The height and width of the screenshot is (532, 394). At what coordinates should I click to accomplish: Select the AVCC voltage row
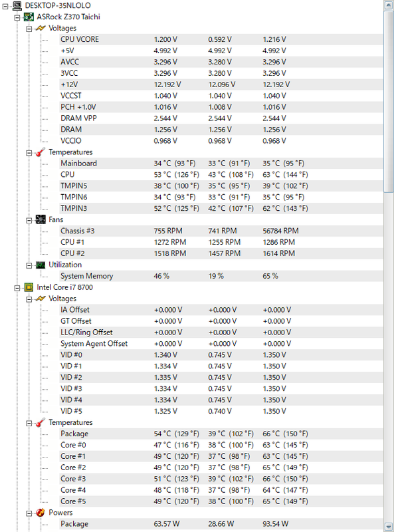221,62
